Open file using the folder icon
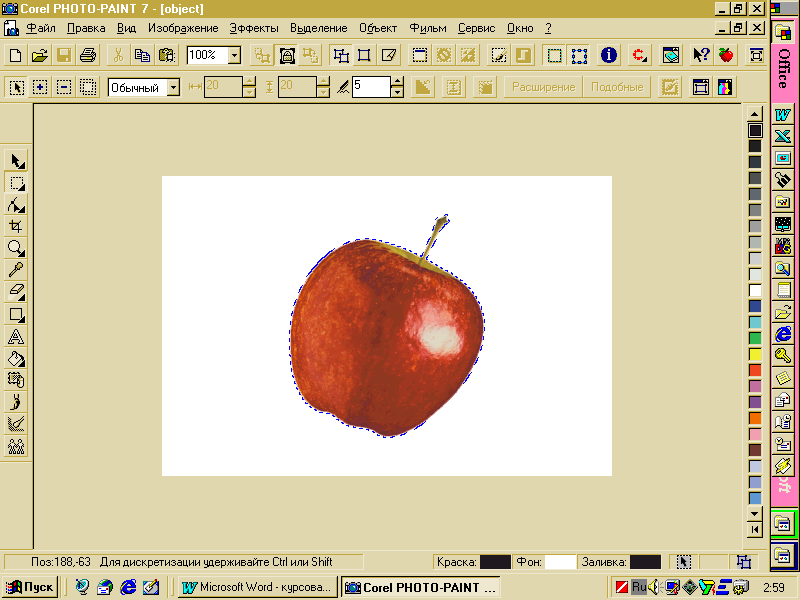The image size is (800, 600). point(40,55)
